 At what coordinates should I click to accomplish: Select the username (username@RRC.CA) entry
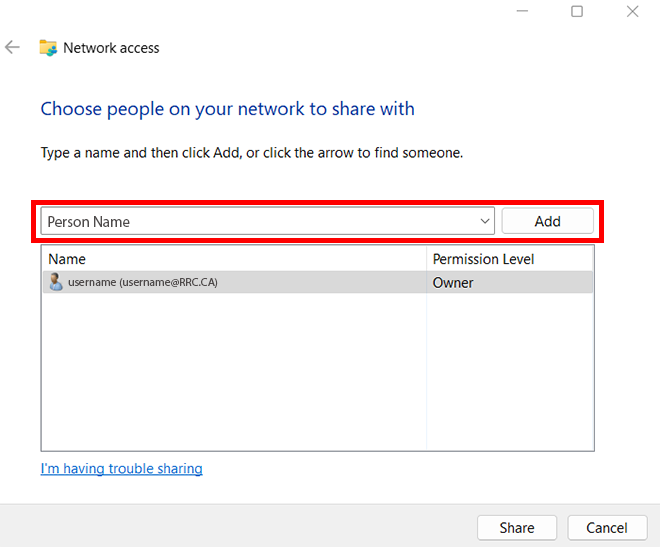point(142,282)
